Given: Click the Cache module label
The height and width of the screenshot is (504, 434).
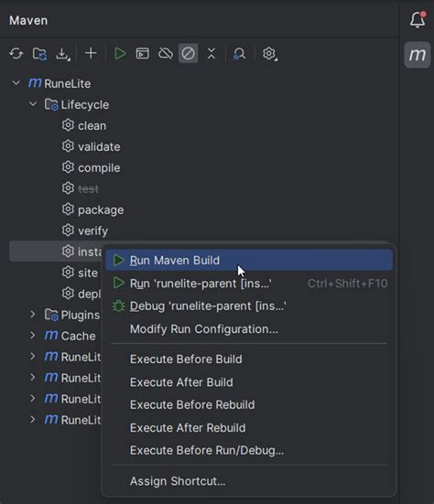Looking at the screenshot, I should [x=78, y=336].
